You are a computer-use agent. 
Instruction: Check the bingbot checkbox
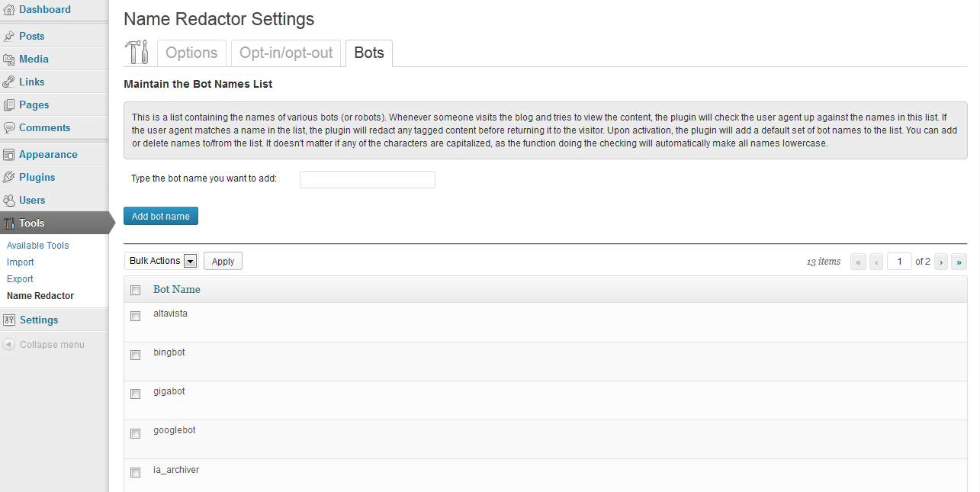(x=136, y=355)
